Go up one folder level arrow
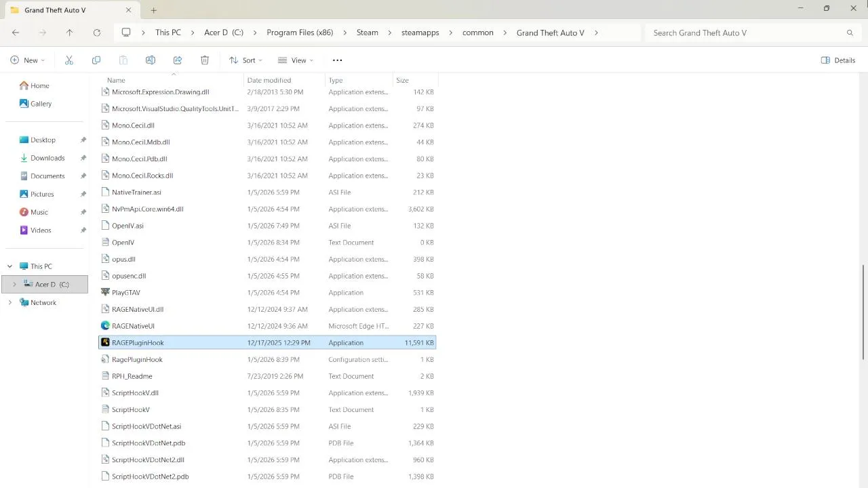 tap(69, 33)
